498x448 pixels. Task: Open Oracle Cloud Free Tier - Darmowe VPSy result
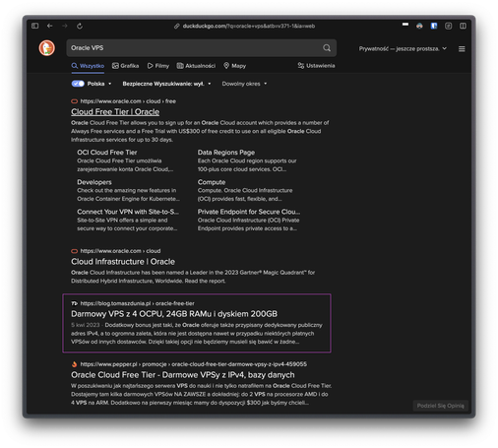183,375
